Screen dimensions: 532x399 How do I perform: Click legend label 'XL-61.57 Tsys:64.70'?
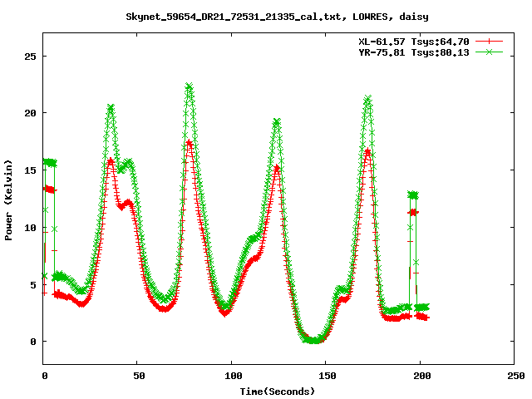(414, 42)
